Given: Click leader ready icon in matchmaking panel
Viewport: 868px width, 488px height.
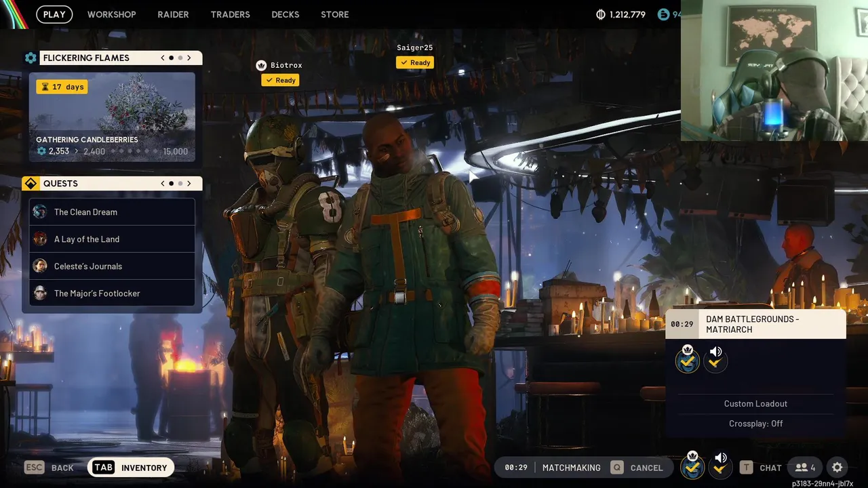Looking at the screenshot, I should click(x=688, y=360).
